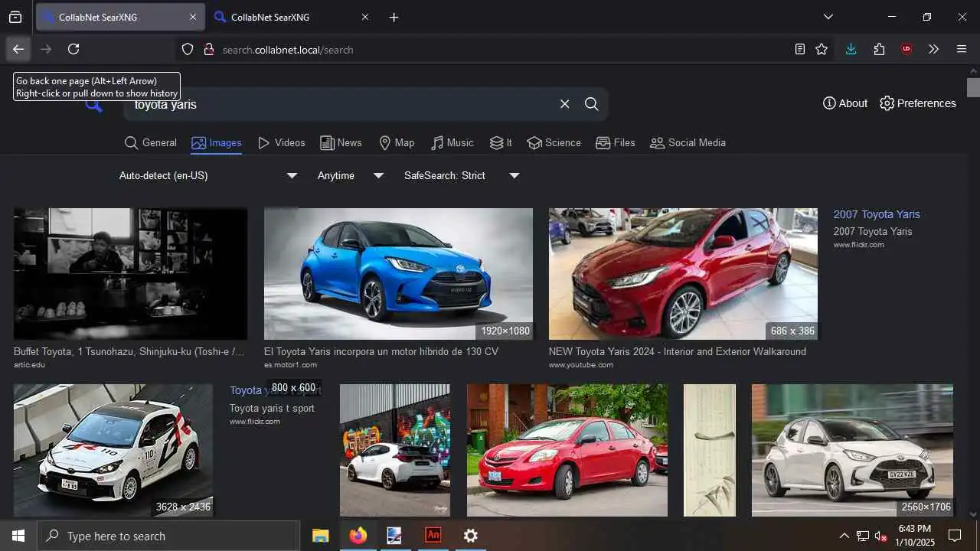980x551 pixels.
Task: Open the About page
Action: point(845,103)
